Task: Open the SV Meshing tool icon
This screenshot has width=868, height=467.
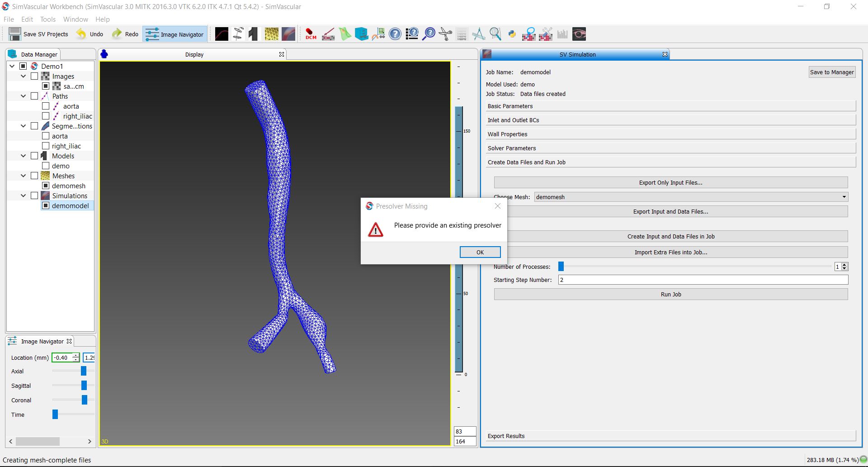Action: pos(271,34)
